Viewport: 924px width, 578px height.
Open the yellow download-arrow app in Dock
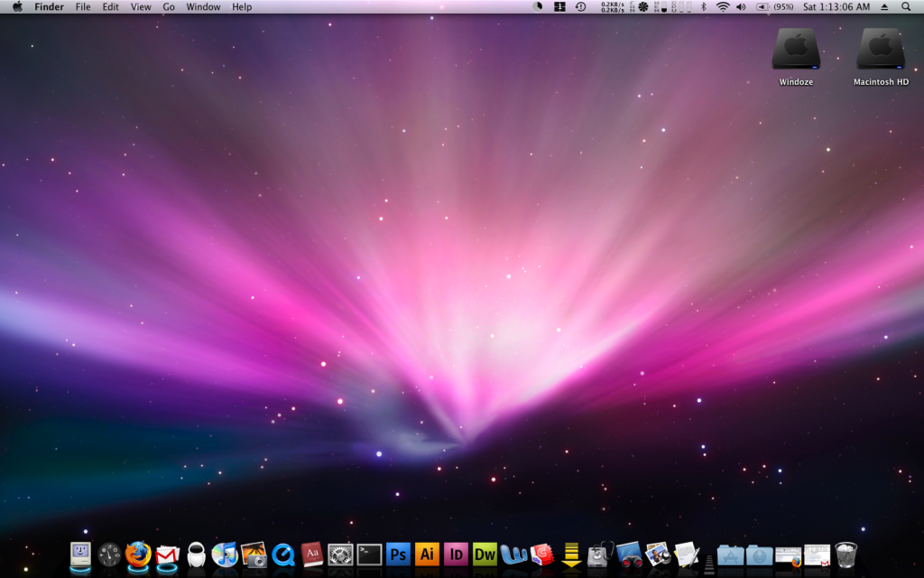pos(571,555)
